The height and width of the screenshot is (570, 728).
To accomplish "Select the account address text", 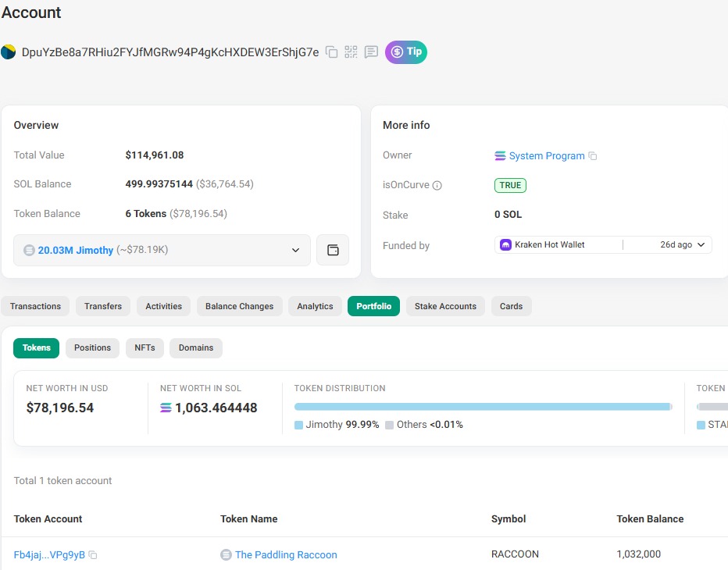I will (x=170, y=52).
